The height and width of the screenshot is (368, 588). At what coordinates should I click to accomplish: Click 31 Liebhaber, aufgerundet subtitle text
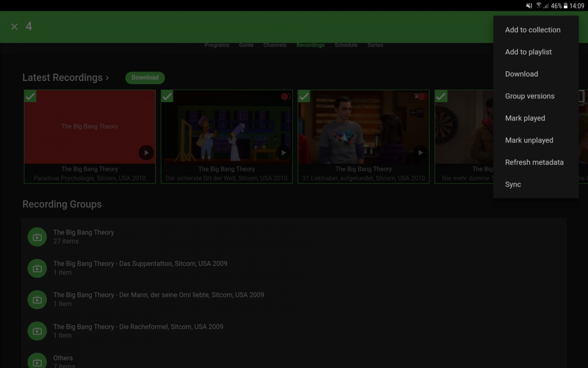pos(364,178)
